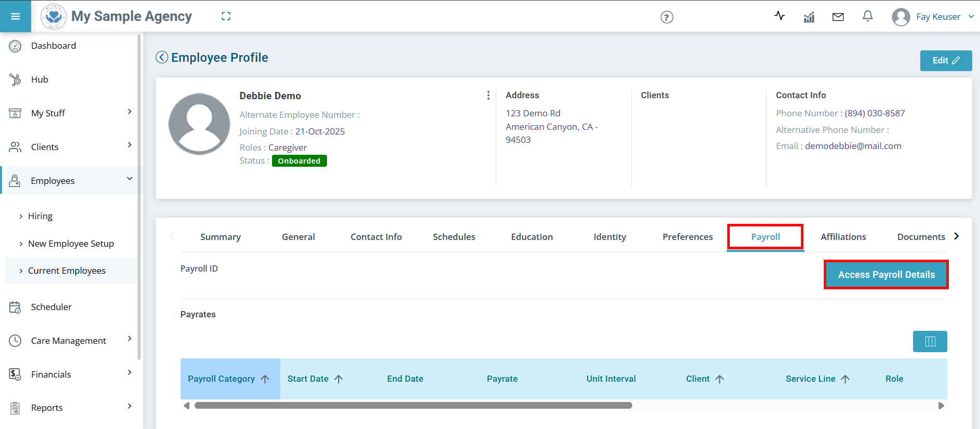The image size is (980, 429).
Task: Open the three-dot menu next to Debbie Demo
Action: (488, 95)
